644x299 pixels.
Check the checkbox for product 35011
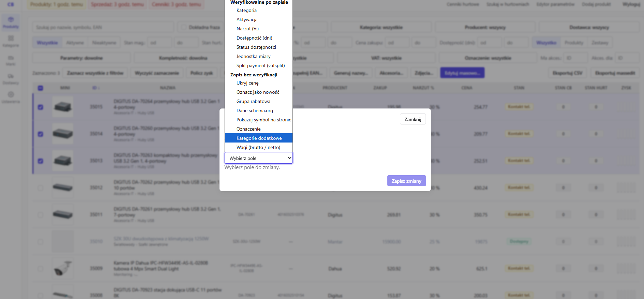tap(40, 215)
